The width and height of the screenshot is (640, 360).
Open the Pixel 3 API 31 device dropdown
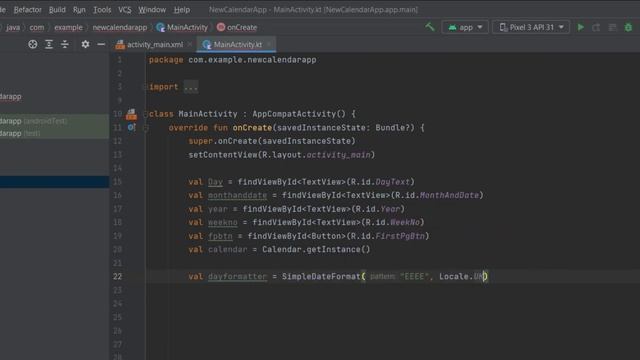tap(531, 27)
